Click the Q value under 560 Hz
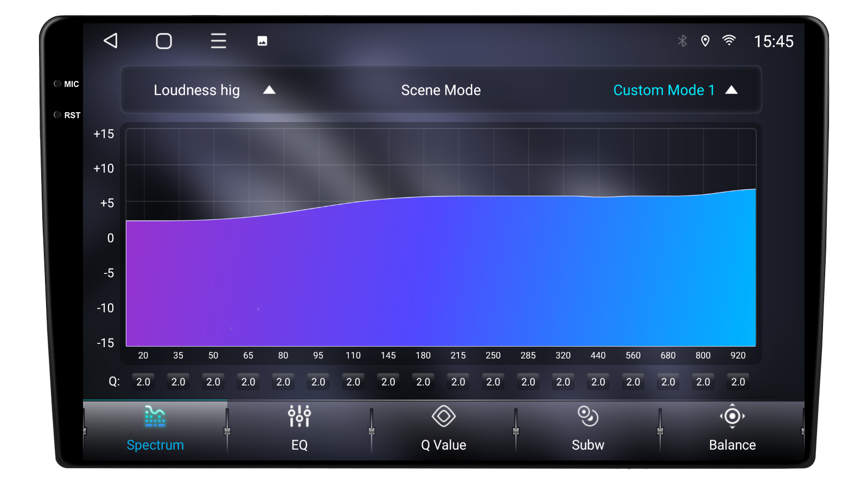This screenshot has height=493, width=868. pyautogui.click(x=633, y=382)
